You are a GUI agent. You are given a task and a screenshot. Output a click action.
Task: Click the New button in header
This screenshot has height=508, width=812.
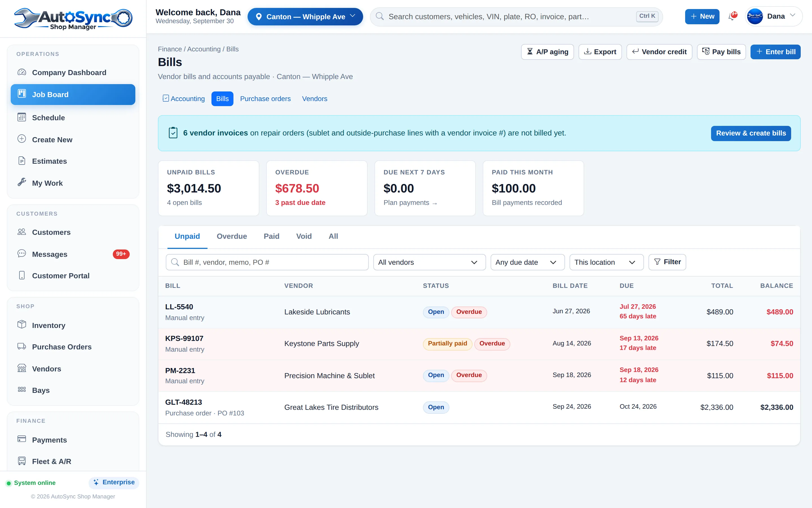(702, 16)
